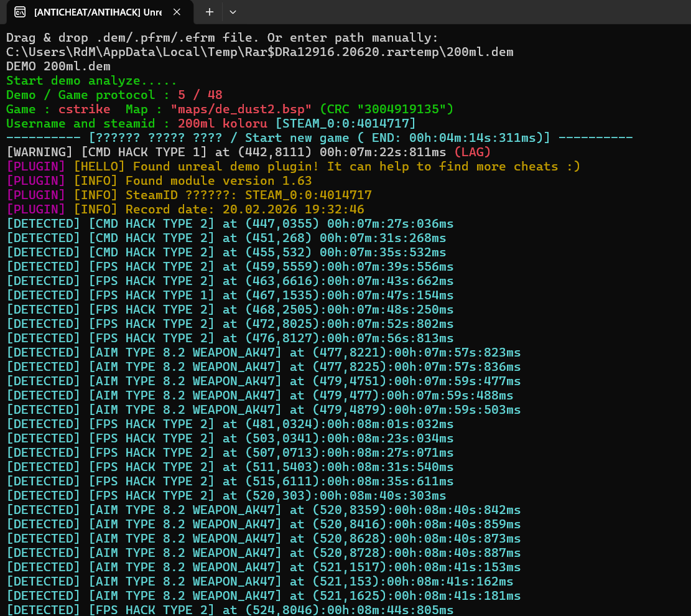The height and width of the screenshot is (616, 691).
Task: Click the FPS HACK TYPE 1 detection line
Action: click(x=230, y=295)
